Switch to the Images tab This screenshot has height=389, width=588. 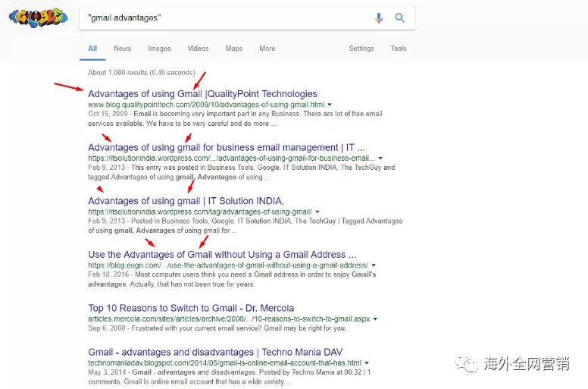(x=159, y=49)
